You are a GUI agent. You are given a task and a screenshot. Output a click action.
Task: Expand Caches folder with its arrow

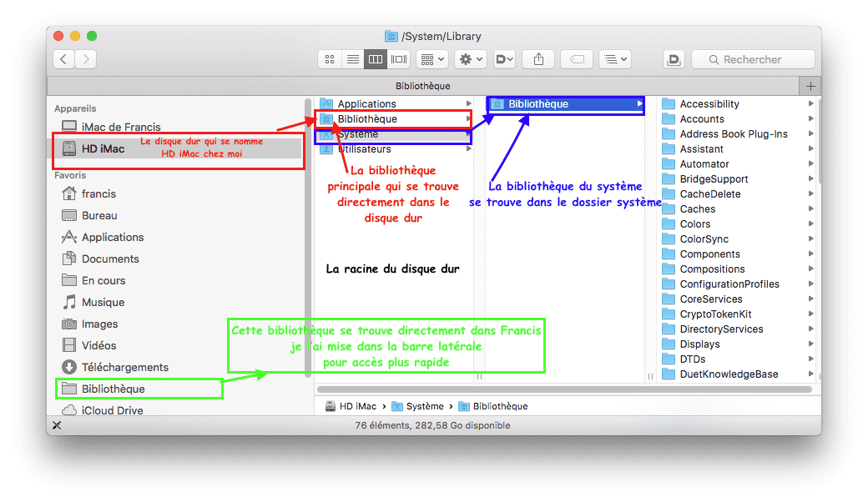(x=810, y=208)
